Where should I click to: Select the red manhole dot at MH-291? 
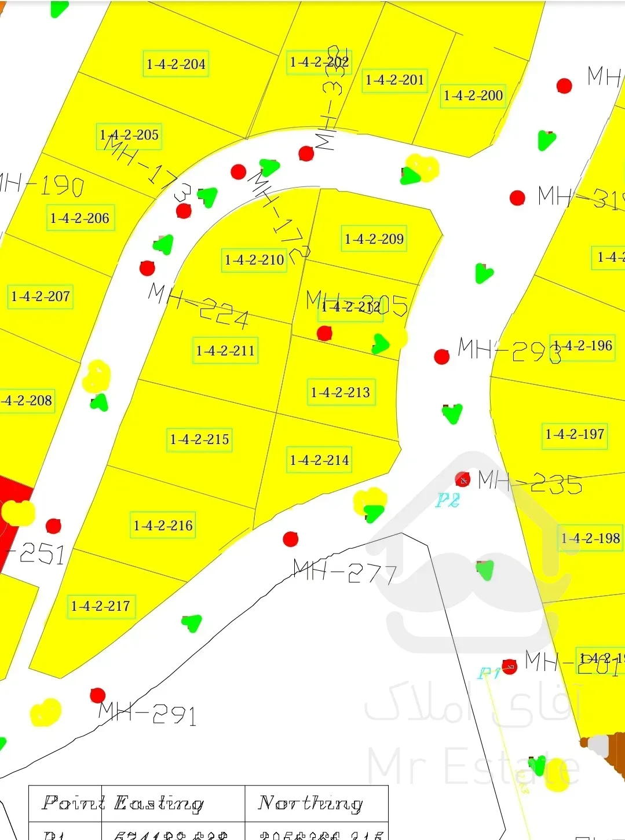pyautogui.click(x=97, y=695)
